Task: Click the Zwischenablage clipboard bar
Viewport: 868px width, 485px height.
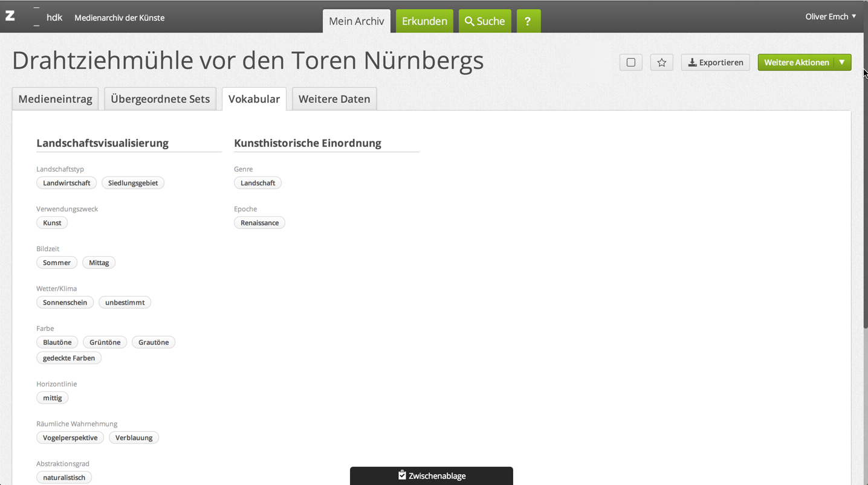Action: click(432, 475)
